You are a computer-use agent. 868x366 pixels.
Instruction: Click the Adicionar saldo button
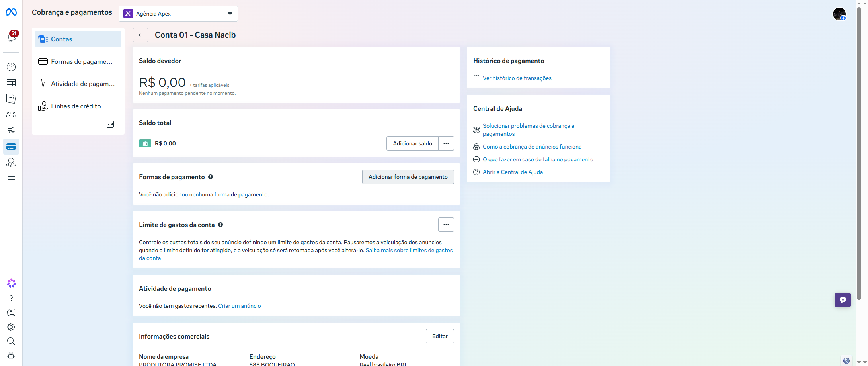click(412, 143)
